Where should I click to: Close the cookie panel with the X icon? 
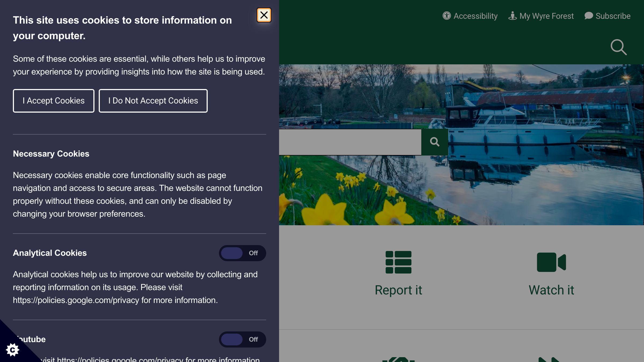264,15
